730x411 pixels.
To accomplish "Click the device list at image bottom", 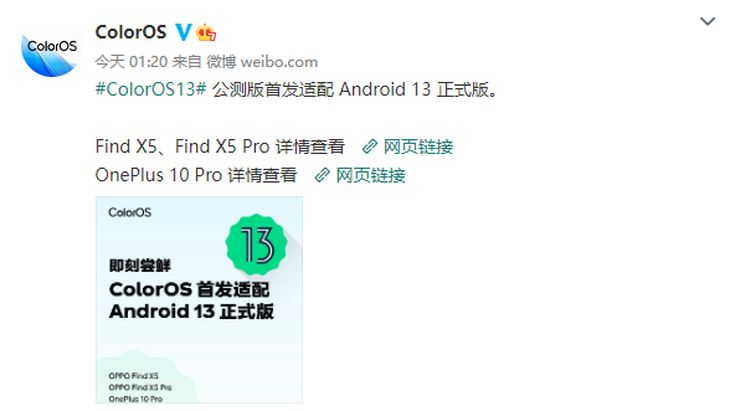I will pos(140,387).
